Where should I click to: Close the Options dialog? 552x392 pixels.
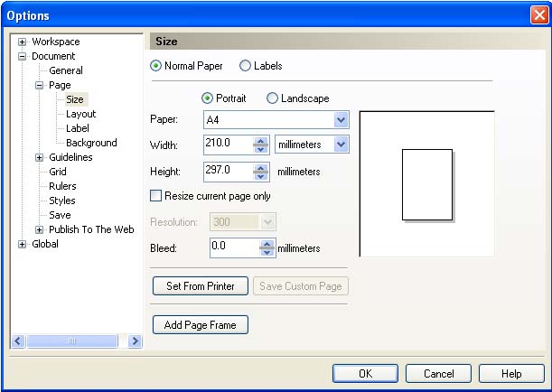point(539,15)
